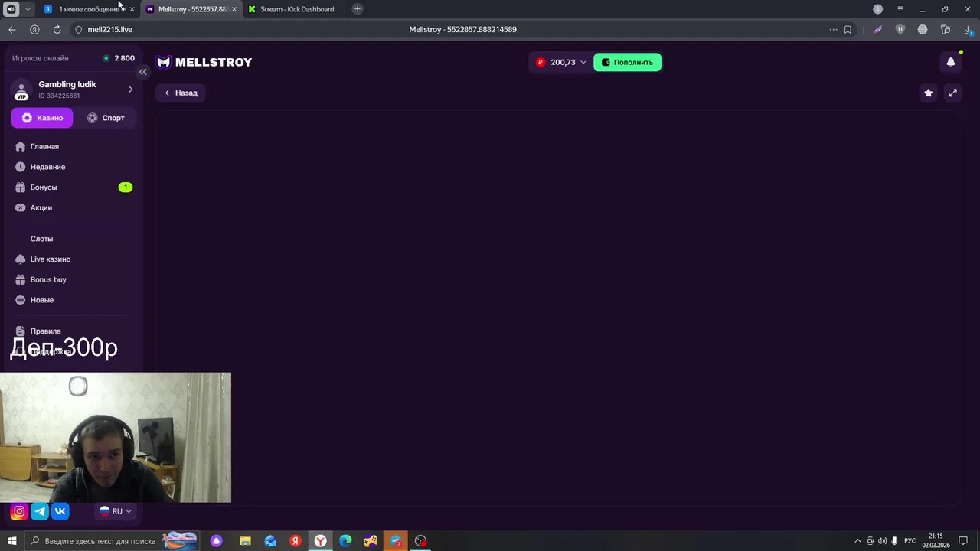Open the browser hamburger menu
Screen dimensions: 980x551
pyautogui.click(x=900, y=9)
